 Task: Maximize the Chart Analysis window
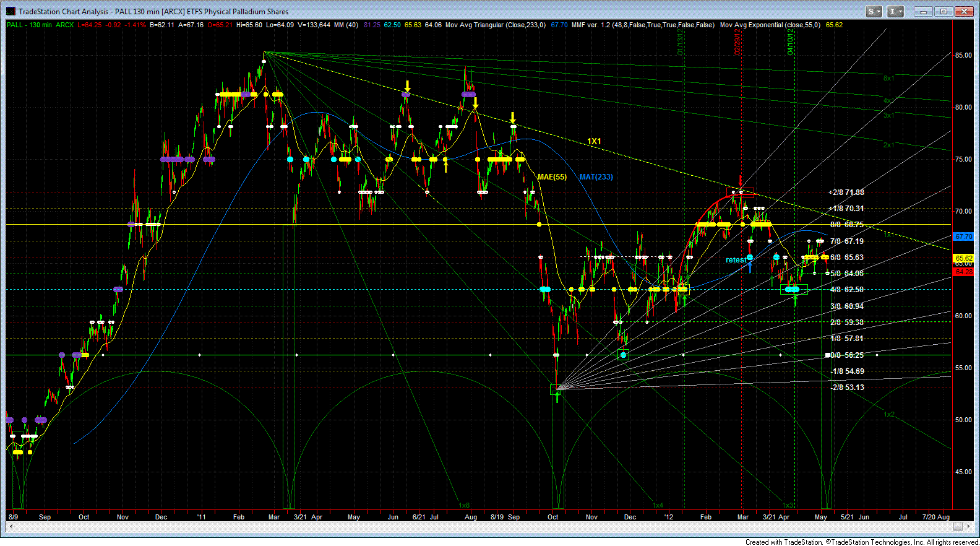click(x=944, y=11)
